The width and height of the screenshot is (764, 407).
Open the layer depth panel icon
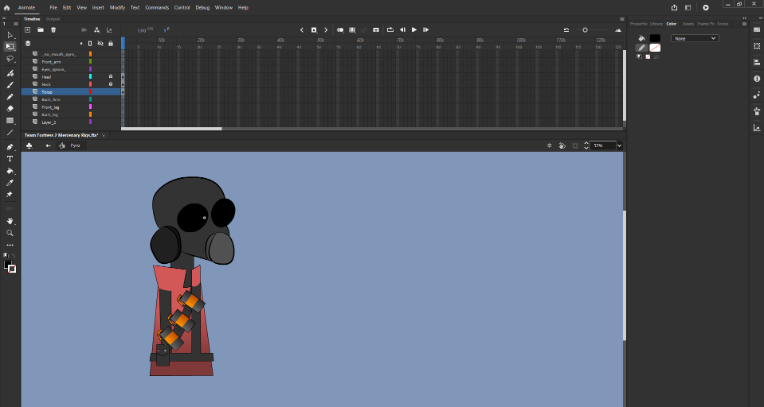(109, 30)
